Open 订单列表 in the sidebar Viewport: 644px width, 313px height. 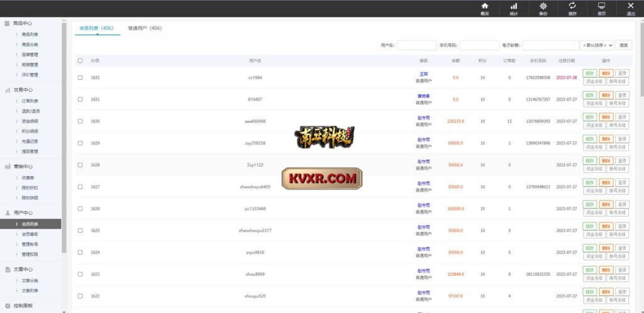[x=30, y=101]
